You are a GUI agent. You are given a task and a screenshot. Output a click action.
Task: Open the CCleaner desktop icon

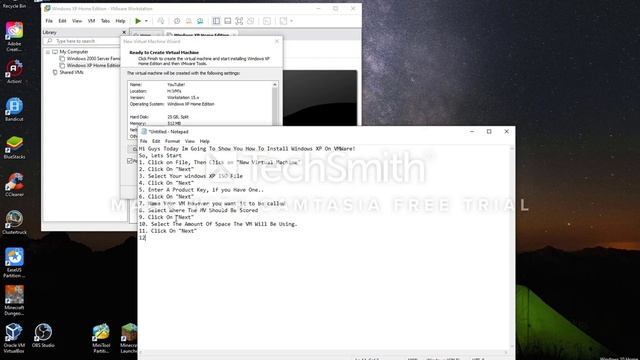click(x=14, y=185)
